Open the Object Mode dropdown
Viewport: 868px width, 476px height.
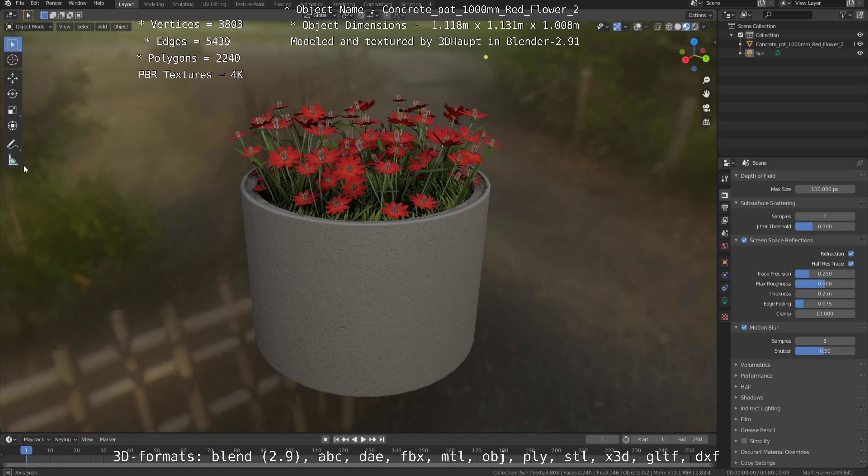pyautogui.click(x=29, y=27)
